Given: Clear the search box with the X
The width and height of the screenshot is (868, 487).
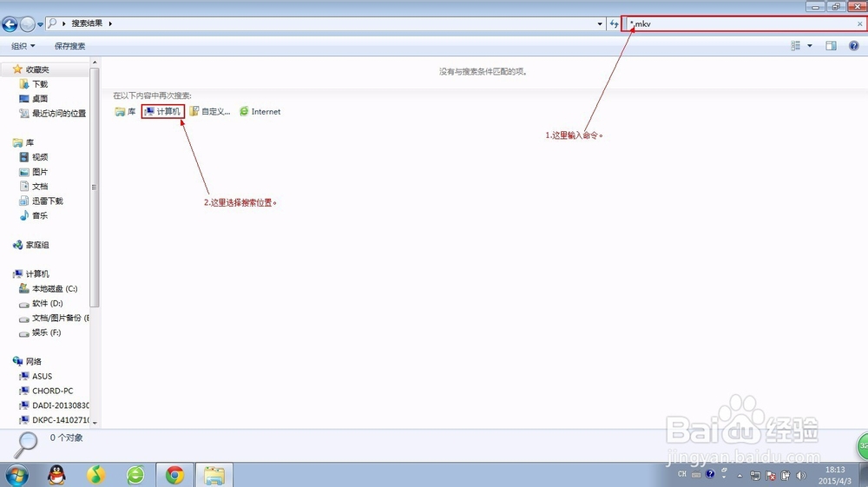Looking at the screenshot, I should [x=859, y=23].
